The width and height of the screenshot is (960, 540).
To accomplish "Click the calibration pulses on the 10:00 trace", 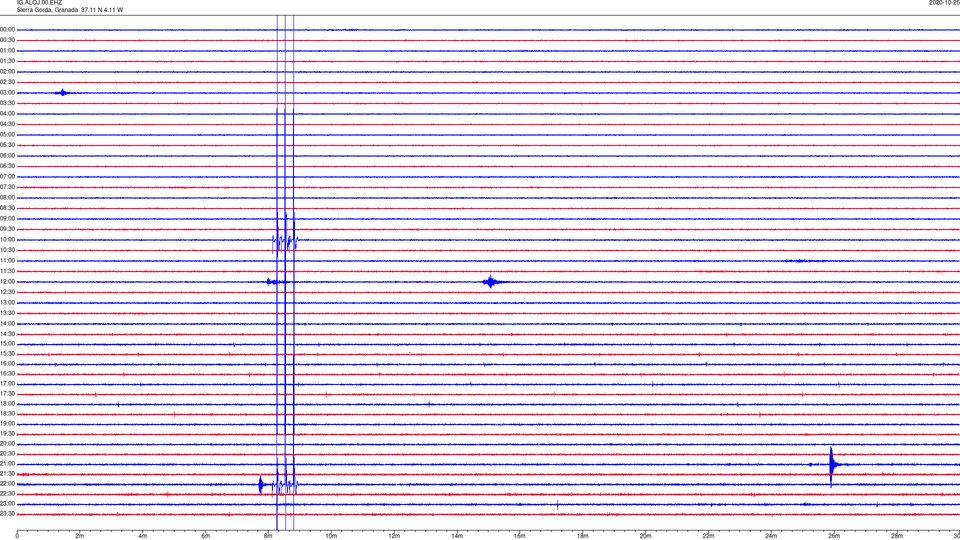I will click(285, 242).
